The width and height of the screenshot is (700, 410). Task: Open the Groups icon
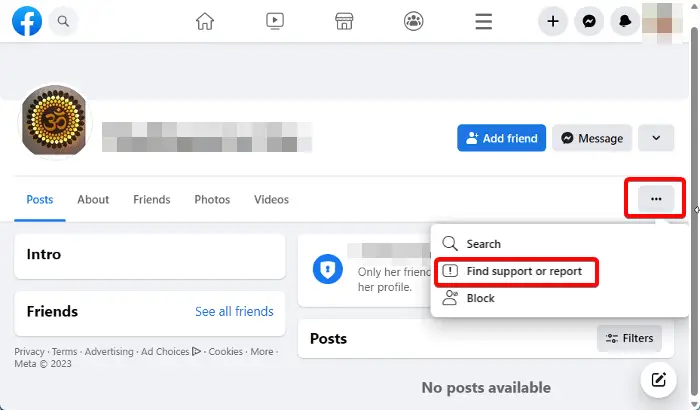tap(414, 21)
